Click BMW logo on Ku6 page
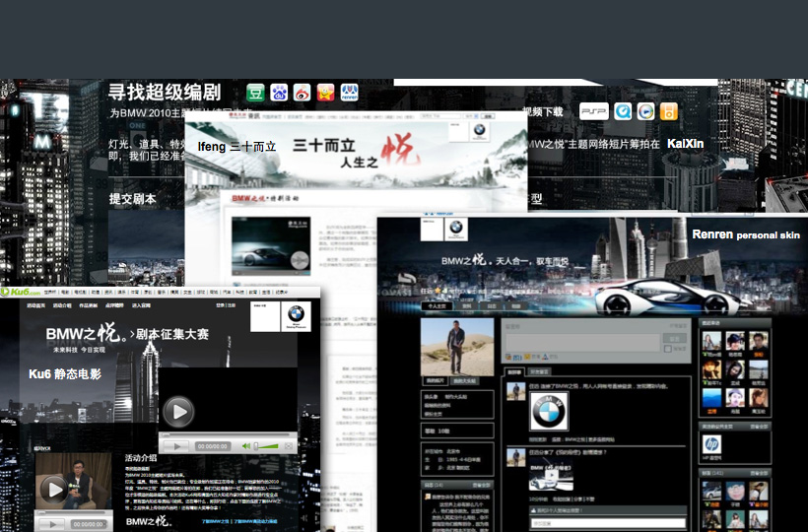The height and width of the screenshot is (532, 808). 296,316
